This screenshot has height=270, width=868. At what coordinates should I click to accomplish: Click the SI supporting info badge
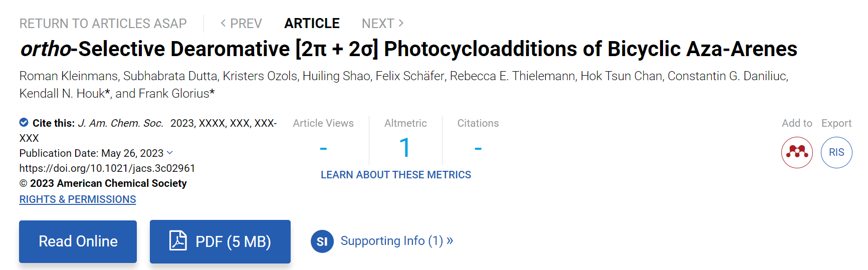322,241
